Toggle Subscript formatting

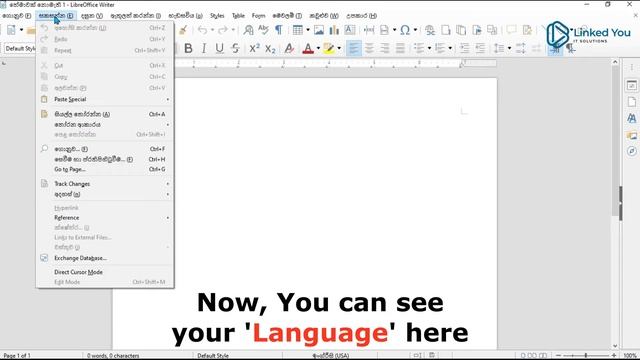tap(270, 49)
